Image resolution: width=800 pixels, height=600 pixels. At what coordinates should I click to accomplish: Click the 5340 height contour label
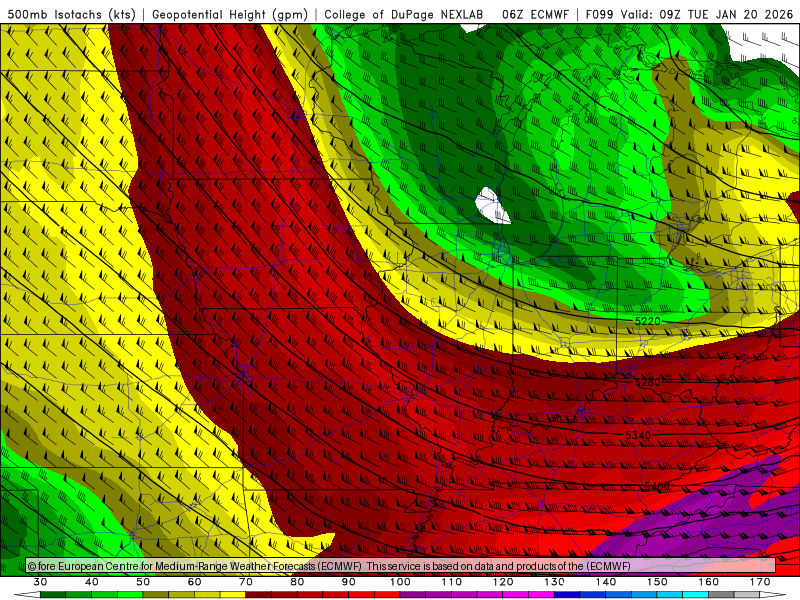638,435
